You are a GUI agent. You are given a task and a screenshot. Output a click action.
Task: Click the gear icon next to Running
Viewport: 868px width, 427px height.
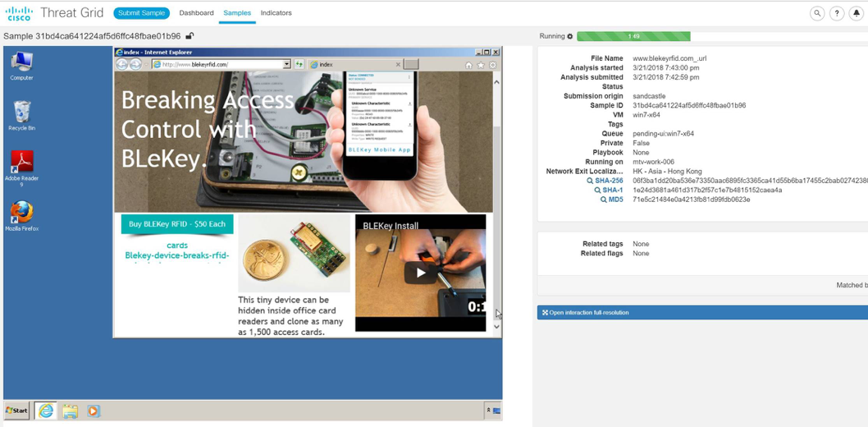point(570,36)
